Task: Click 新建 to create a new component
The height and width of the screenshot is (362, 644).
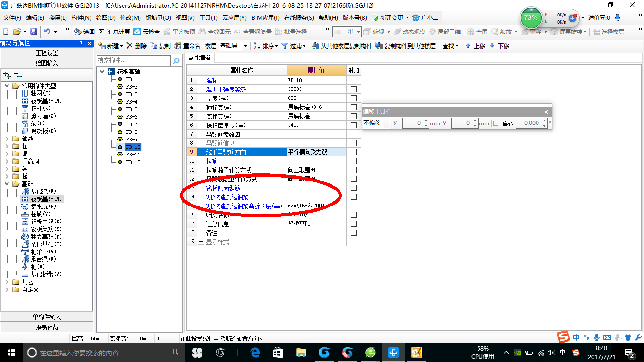Action: [109, 46]
